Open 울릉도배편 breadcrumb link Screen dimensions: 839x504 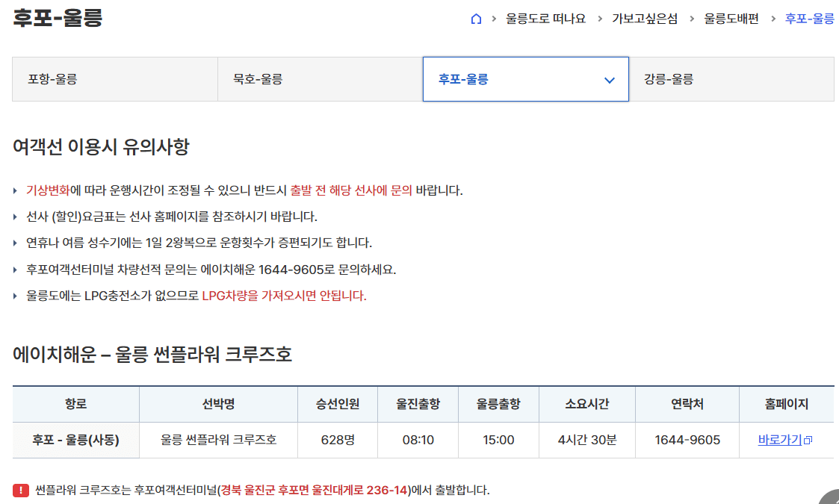pyautogui.click(x=731, y=19)
